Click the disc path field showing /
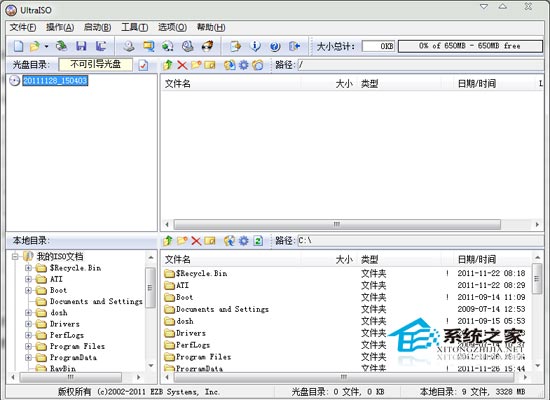Viewport: 550px width, 400px height. coord(420,65)
